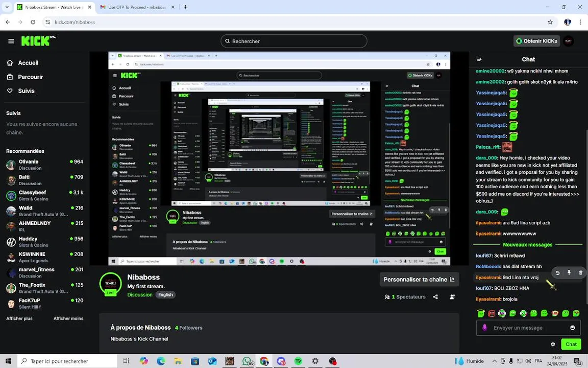The height and width of the screenshot is (368, 588).
Task: Open recommended channel Classybeef
Action: point(45,196)
